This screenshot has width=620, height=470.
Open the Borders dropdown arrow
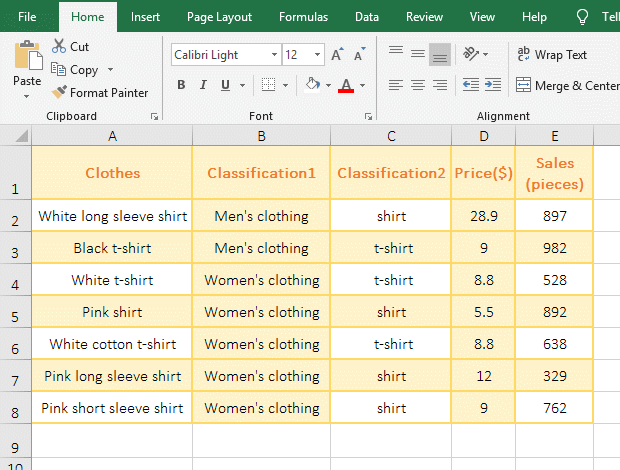coord(285,85)
